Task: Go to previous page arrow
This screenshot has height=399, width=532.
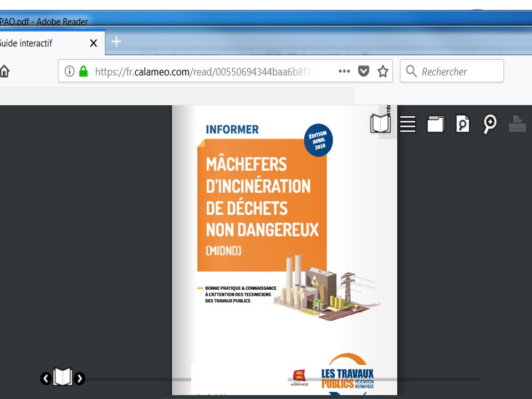Action: 45,378
